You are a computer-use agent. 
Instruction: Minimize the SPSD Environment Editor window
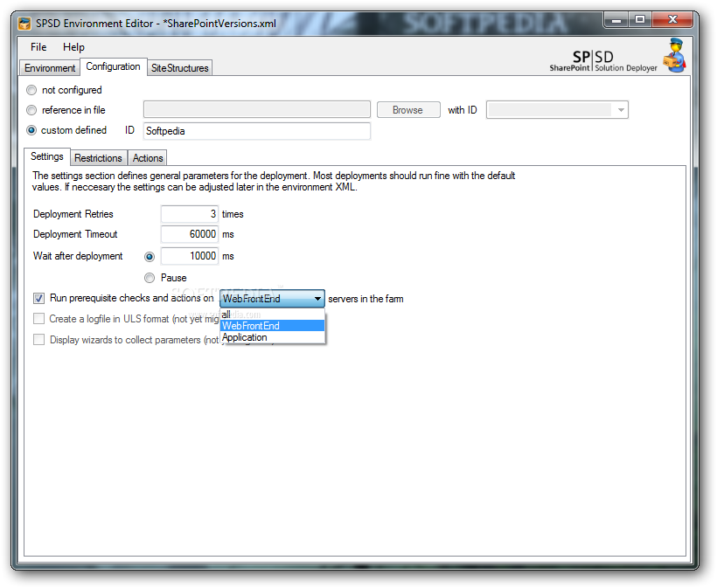(x=616, y=19)
